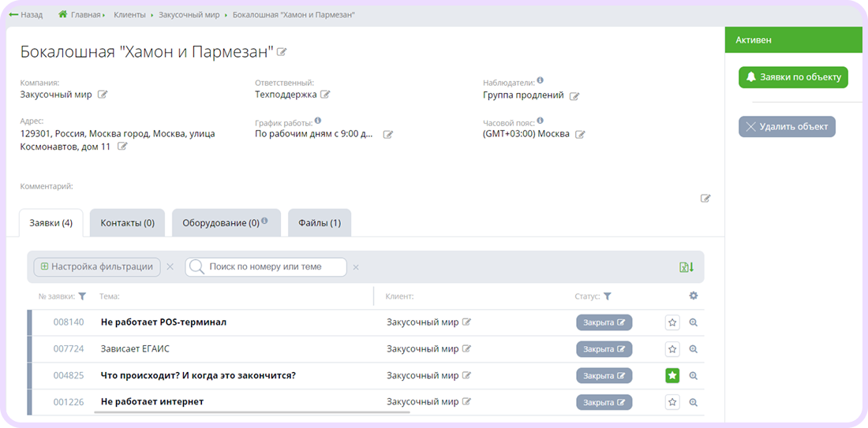The height and width of the screenshot is (428, 868).
Task: Click the home icon in the breadcrumbs
Action: pos(62,14)
